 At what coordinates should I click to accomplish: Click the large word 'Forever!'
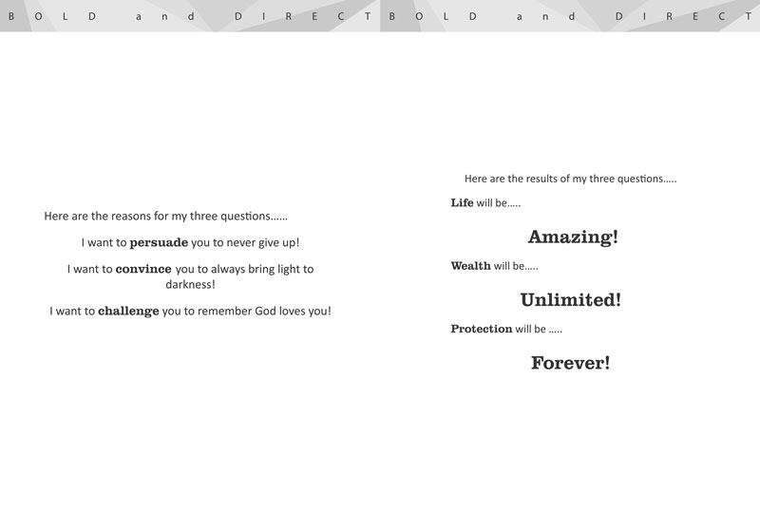571,363
